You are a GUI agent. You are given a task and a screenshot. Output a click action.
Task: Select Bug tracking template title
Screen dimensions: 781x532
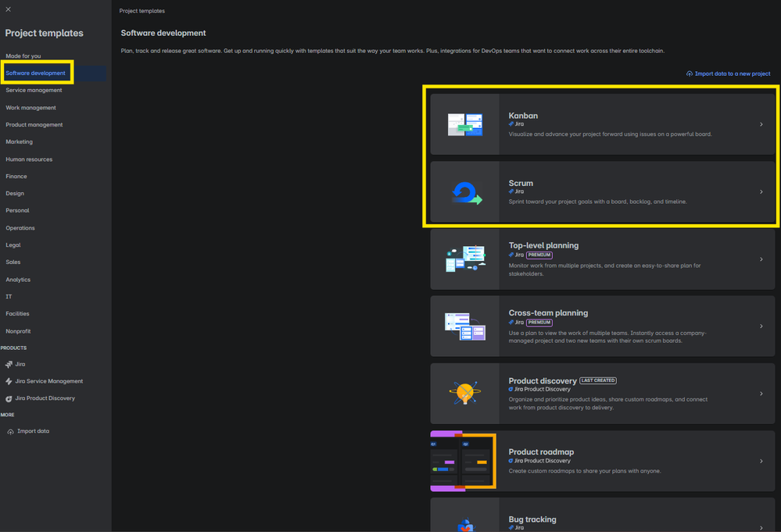pyautogui.click(x=532, y=520)
